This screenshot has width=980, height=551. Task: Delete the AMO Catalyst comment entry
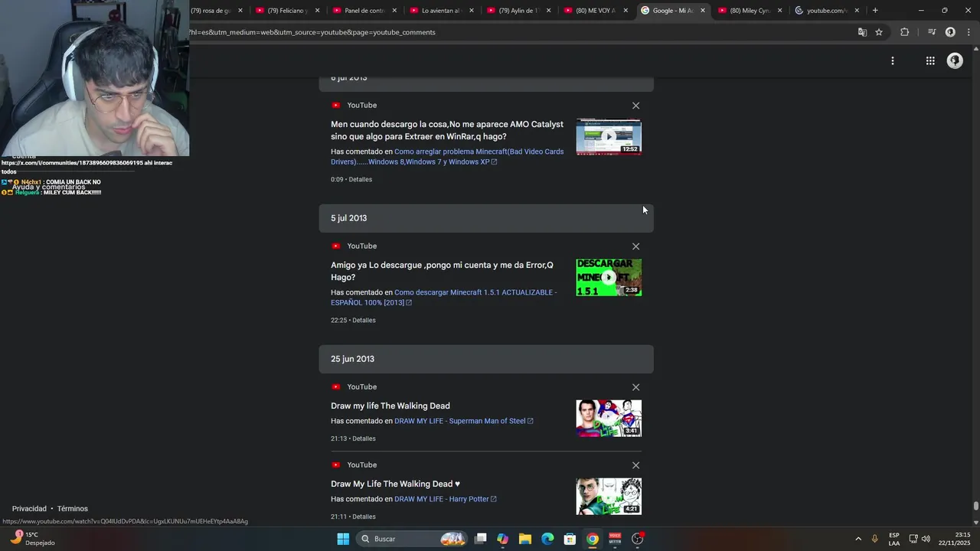pyautogui.click(x=635, y=106)
